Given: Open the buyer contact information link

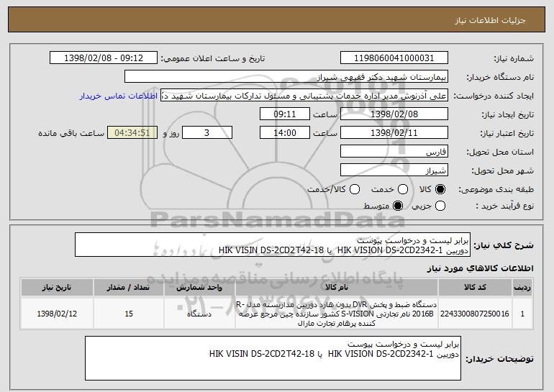Looking at the screenshot, I should click(x=119, y=96).
